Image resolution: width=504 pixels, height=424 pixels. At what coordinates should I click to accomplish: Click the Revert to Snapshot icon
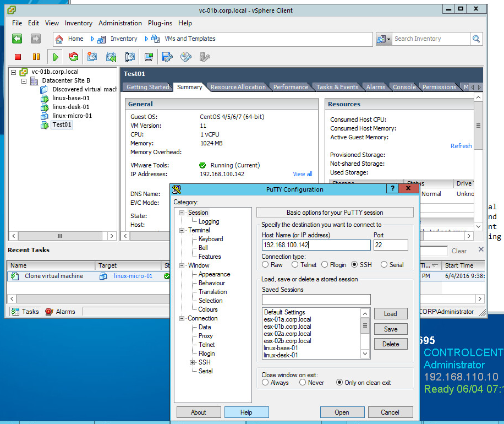click(x=111, y=57)
